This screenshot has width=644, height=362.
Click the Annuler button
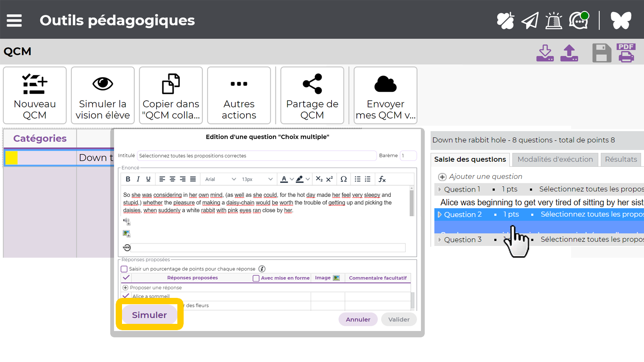[x=358, y=319]
